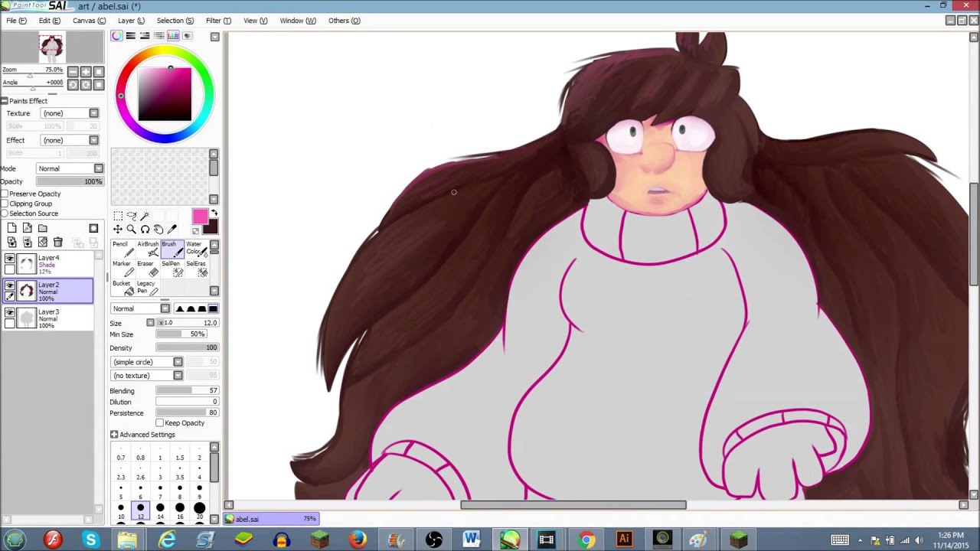
Task: Open the Texture dropdown
Action: [69, 113]
